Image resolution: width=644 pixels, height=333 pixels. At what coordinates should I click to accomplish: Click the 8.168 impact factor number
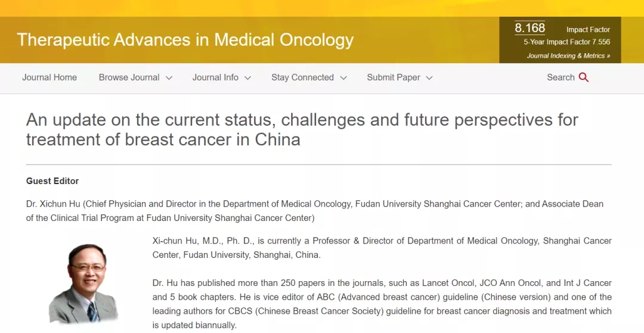[x=530, y=29]
